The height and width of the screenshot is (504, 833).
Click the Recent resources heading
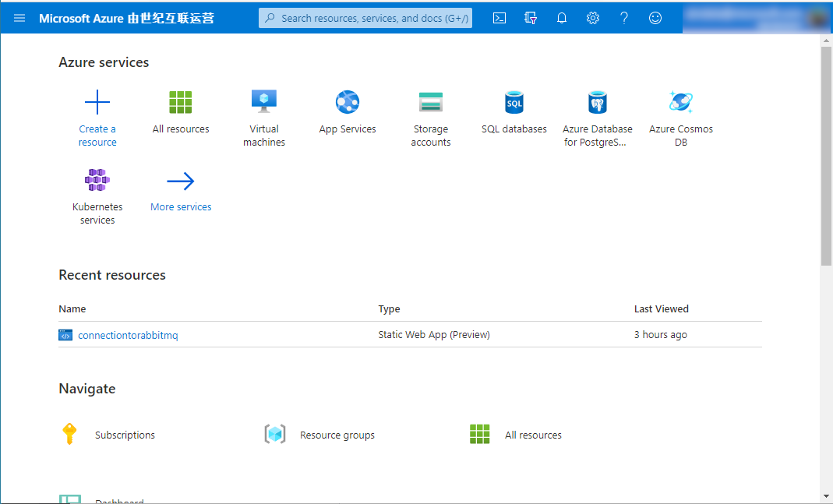click(112, 275)
